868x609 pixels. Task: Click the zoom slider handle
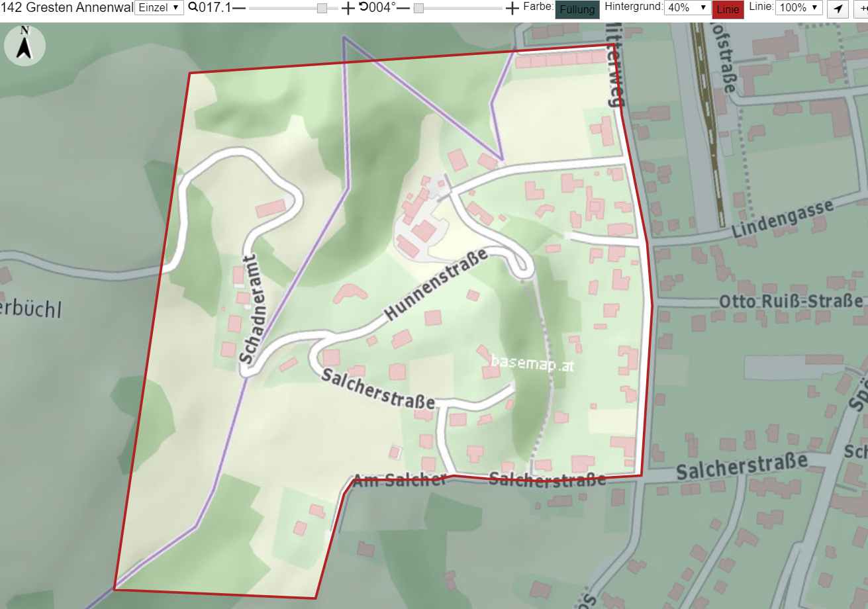tap(322, 9)
